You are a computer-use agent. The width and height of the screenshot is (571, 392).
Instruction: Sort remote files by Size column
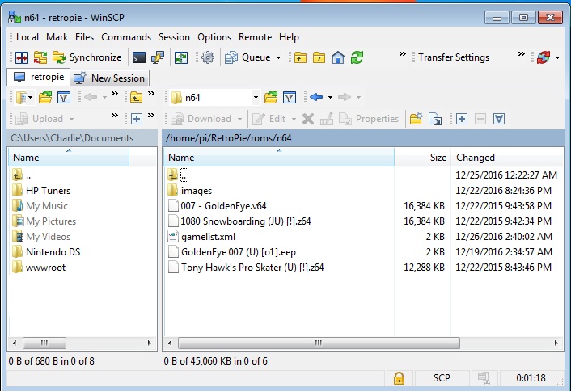422,158
